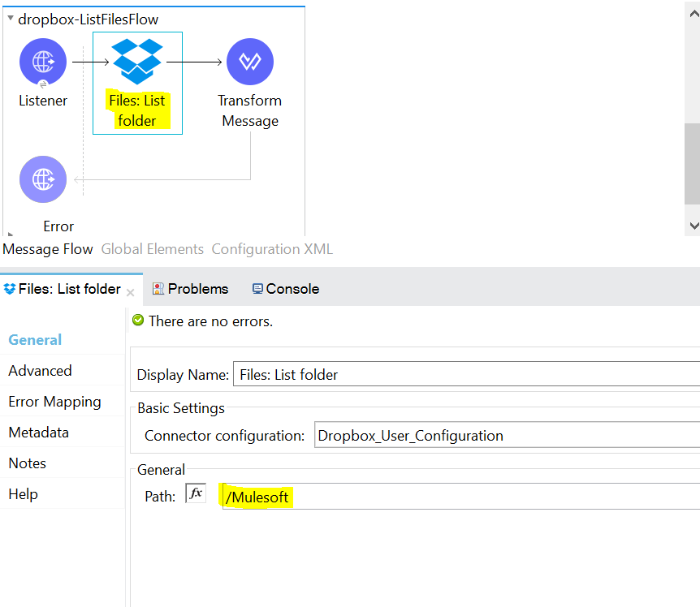Click the Console tab monitor icon
The width and height of the screenshot is (700, 607).
click(257, 289)
